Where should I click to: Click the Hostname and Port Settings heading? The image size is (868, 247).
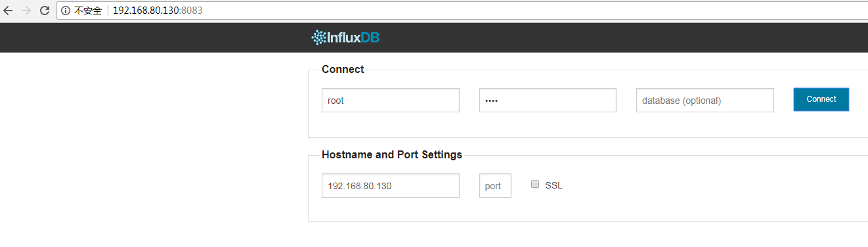click(x=392, y=155)
